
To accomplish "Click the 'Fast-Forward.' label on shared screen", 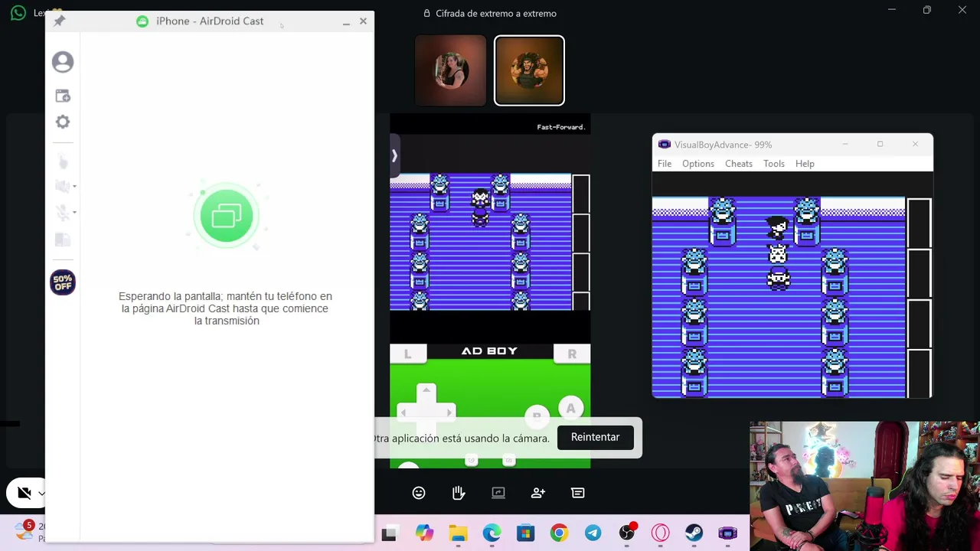I will click(x=560, y=127).
